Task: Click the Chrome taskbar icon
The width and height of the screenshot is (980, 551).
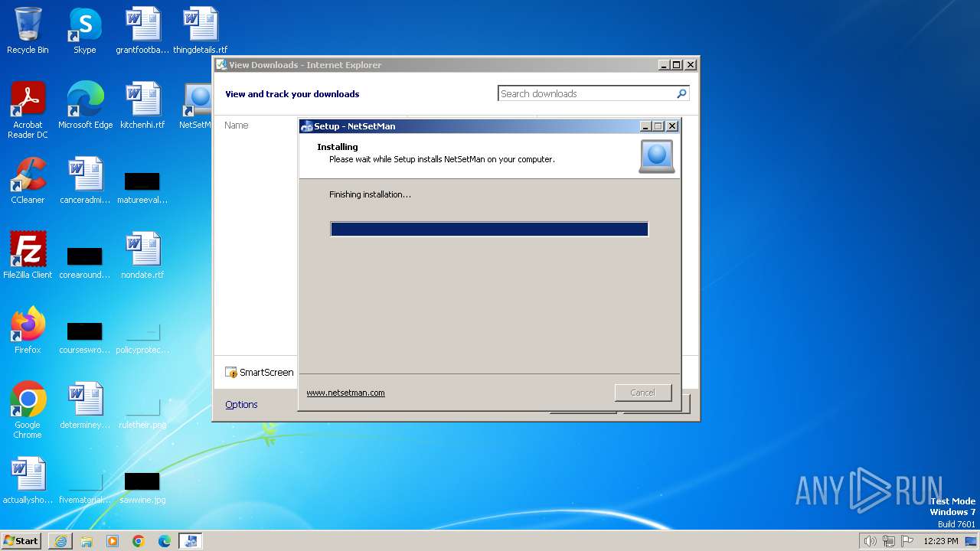Action: click(139, 541)
